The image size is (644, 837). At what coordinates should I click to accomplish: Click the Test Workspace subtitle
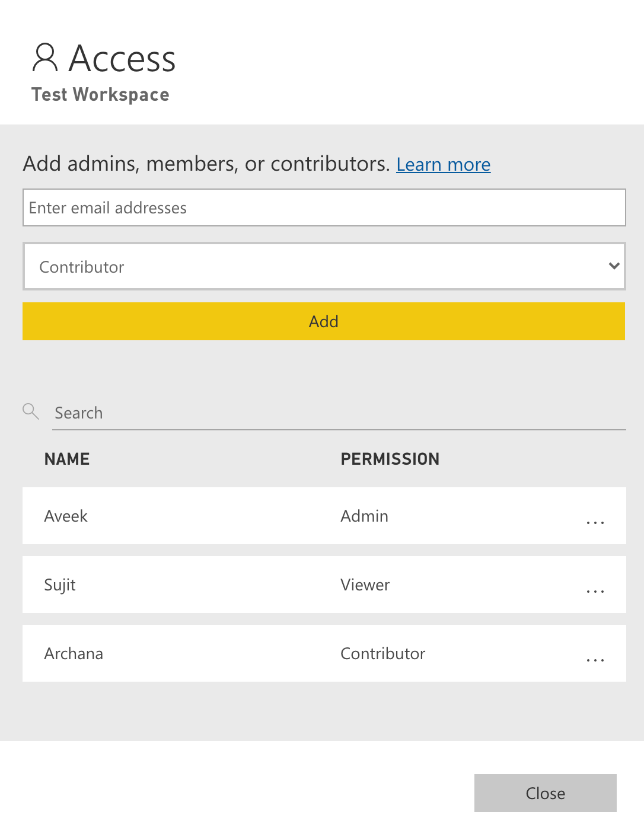coord(100,95)
